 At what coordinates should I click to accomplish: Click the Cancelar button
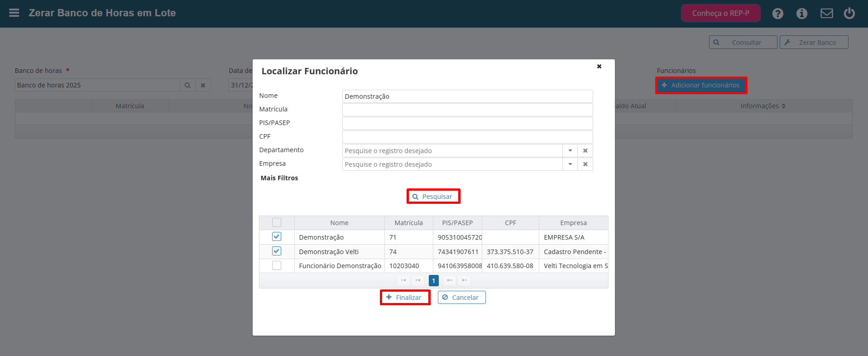pyautogui.click(x=461, y=298)
